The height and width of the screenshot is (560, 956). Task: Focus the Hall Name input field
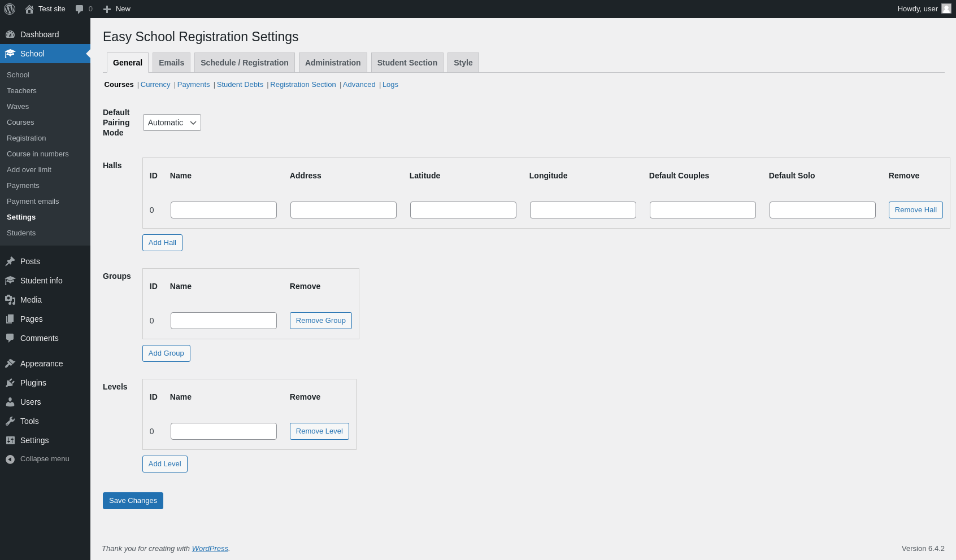click(224, 210)
